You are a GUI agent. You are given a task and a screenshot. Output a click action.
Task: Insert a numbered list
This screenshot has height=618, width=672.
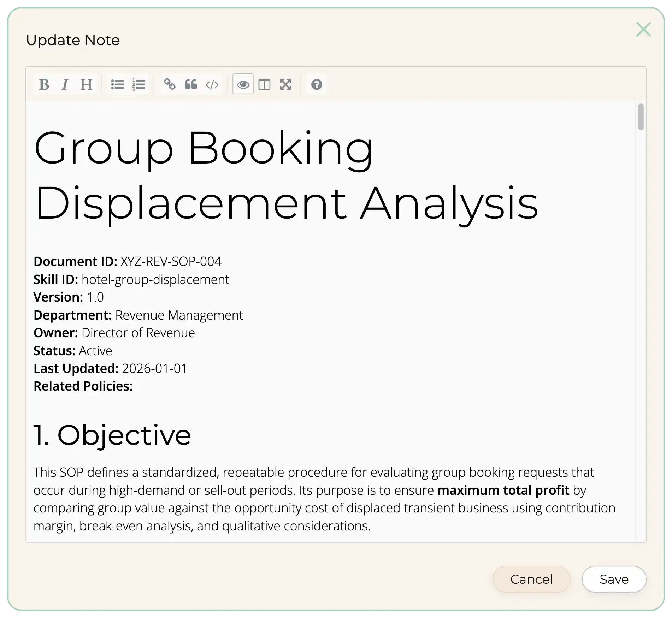pos(139,84)
